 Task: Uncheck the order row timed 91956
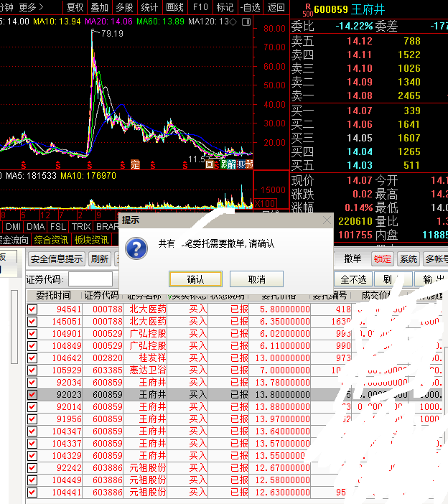click(x=32, y=419)
